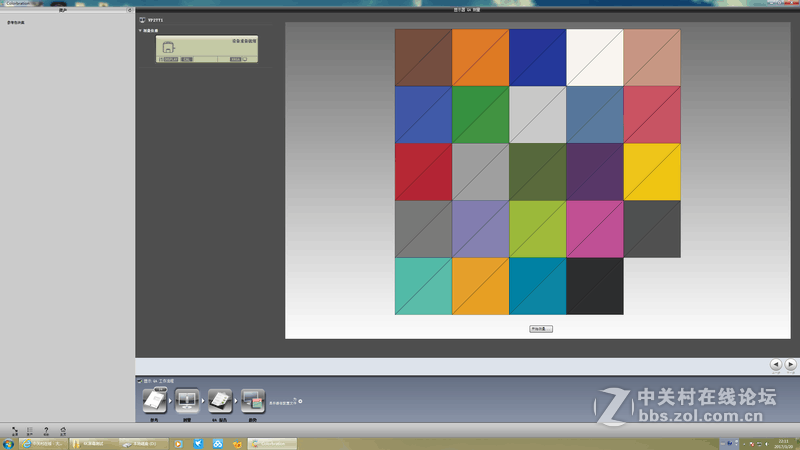800x450 pixels.
Task: Click the dark blue top-row color patch
Action: (x=537, y=57)
